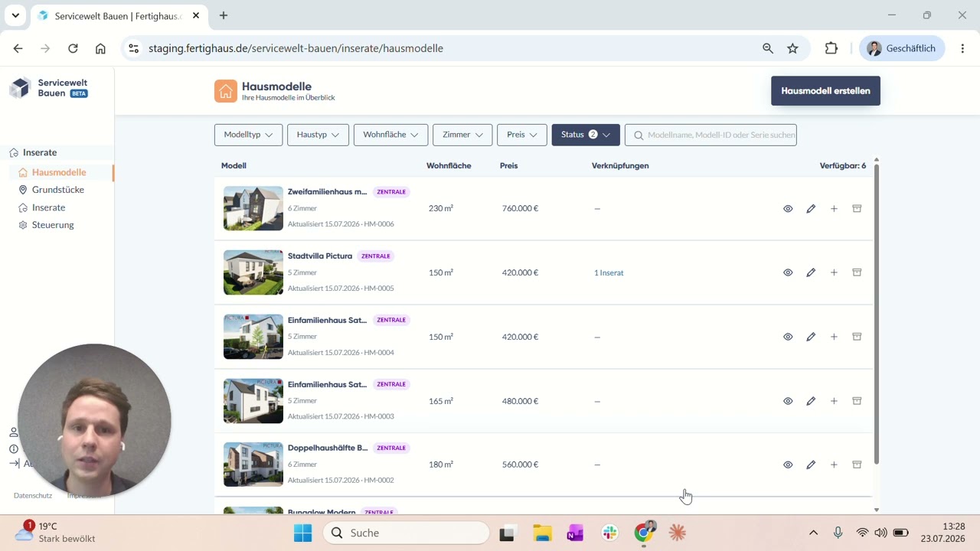
Task: Bookmark this page with the star icon
Action: [792, 48]
